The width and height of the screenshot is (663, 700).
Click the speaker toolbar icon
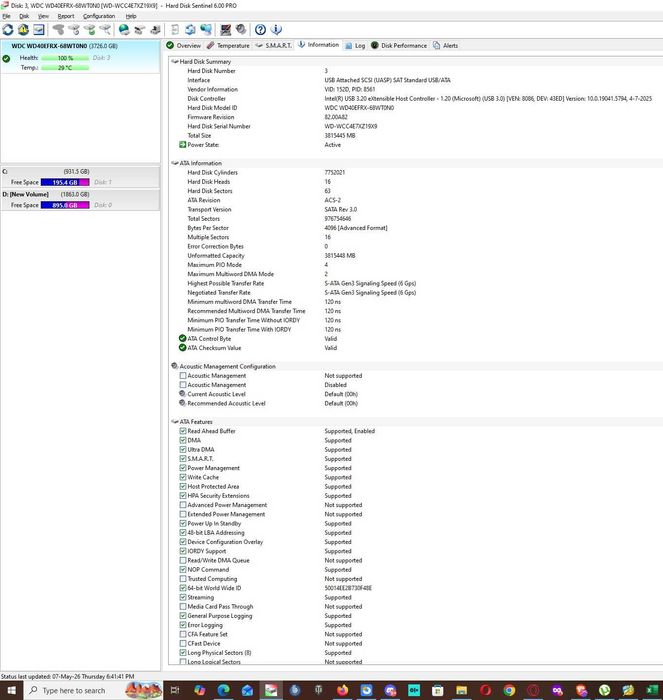[241, 30]
